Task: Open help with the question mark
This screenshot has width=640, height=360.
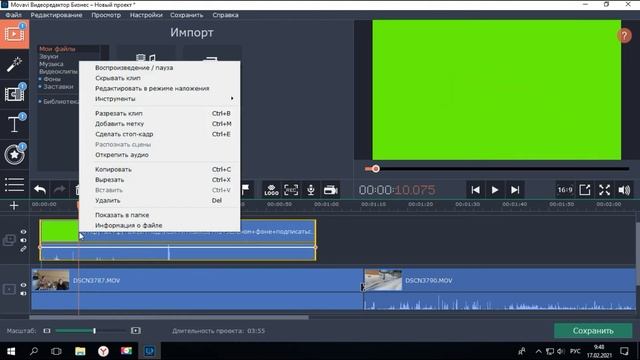Action: 624,36
